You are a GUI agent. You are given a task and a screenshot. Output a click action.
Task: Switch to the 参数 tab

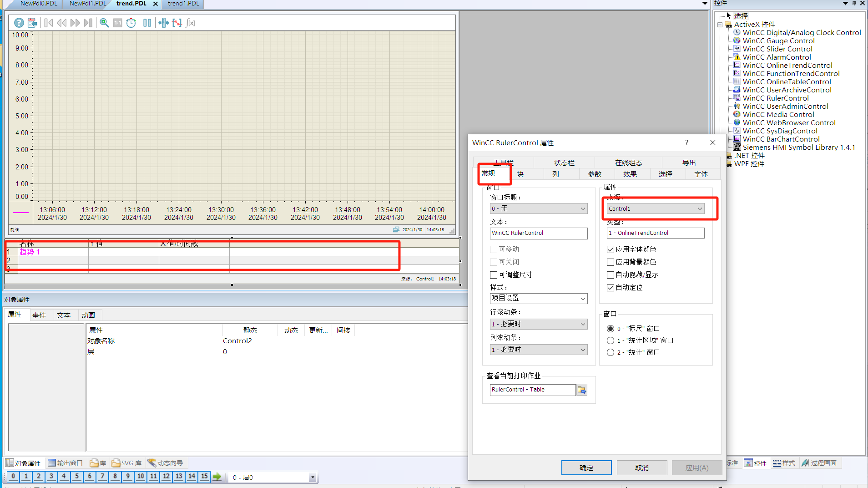pyautogui.click(x=595, y=174)
